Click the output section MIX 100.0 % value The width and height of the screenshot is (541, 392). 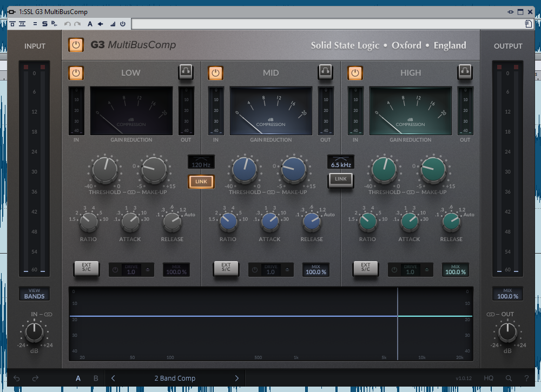[507, 294]
